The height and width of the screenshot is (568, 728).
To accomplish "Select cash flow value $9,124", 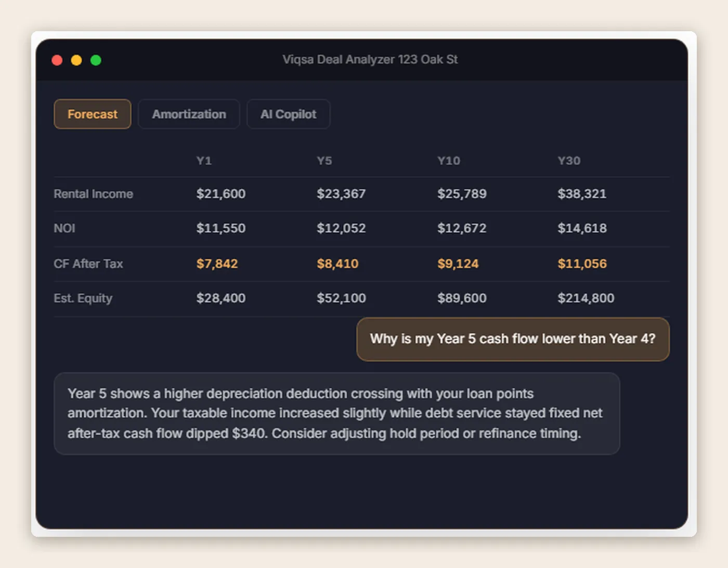I will [458, 263].
